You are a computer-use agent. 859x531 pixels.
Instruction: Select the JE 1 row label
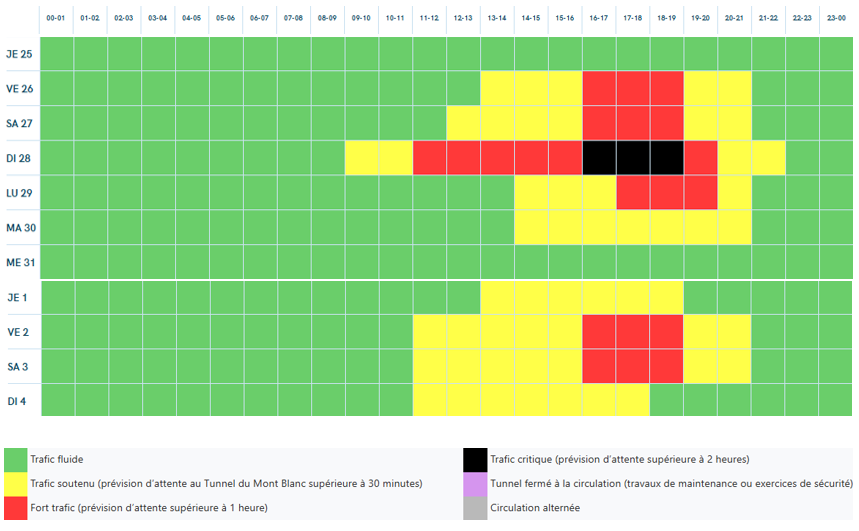17,298
